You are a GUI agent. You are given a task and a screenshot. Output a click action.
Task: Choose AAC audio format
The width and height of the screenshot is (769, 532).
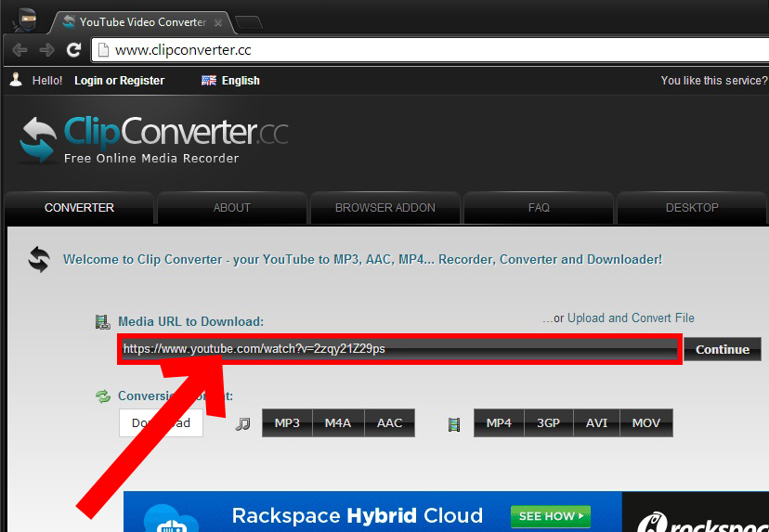pyautogui.click(x=389, y=423)
